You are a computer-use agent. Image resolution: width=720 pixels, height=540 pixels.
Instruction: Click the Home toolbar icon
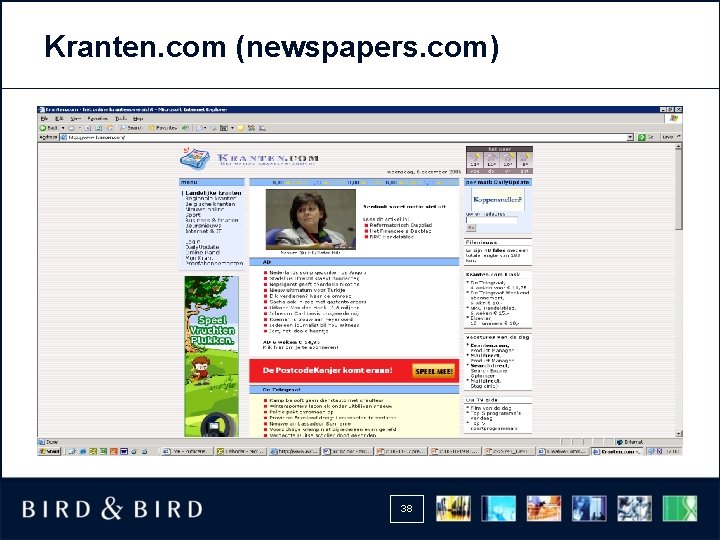pyautogui.click(x=109, y=128)
